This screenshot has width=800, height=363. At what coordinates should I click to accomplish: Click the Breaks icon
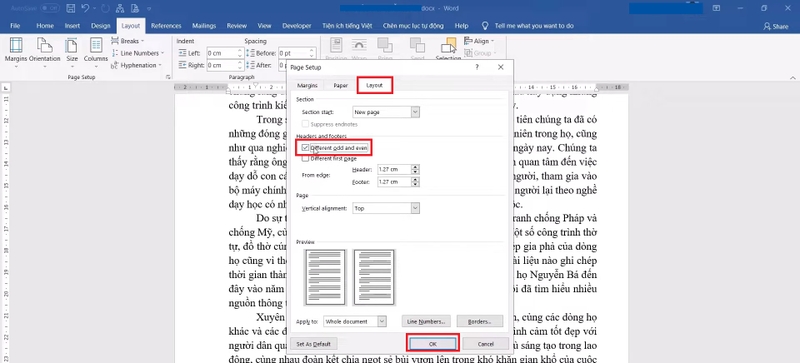pyautogui.click(x=115, y=41)
